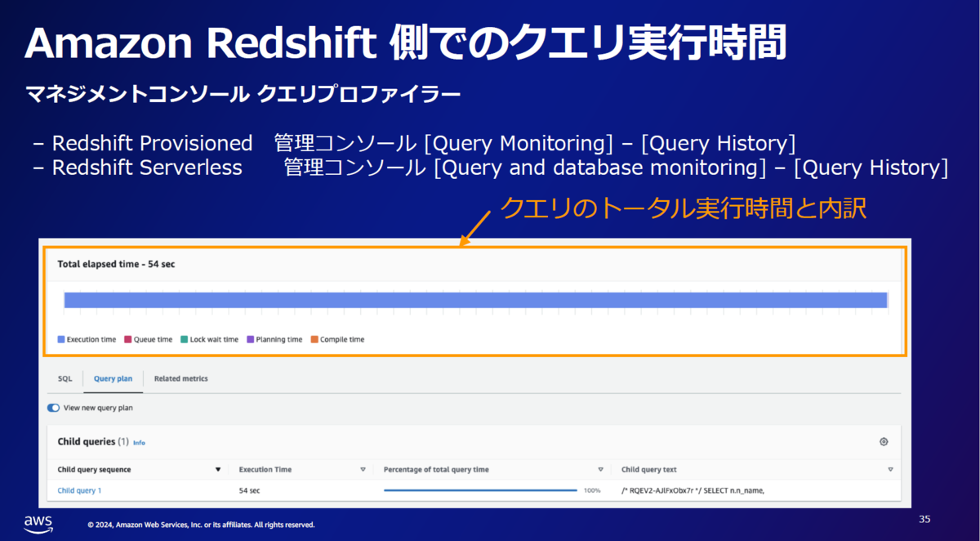The height and width of the screenshot is (541, 980).
Task: Open the Child queries settings gear
Action: click(884, 442)
